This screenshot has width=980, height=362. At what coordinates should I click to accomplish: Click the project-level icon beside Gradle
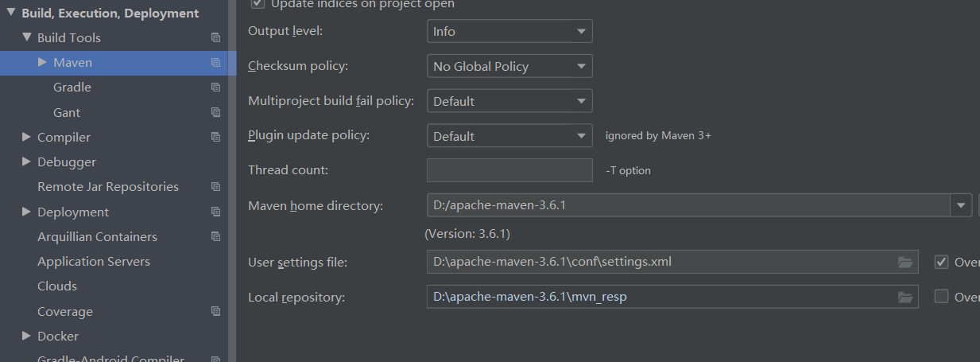(215, 88)
